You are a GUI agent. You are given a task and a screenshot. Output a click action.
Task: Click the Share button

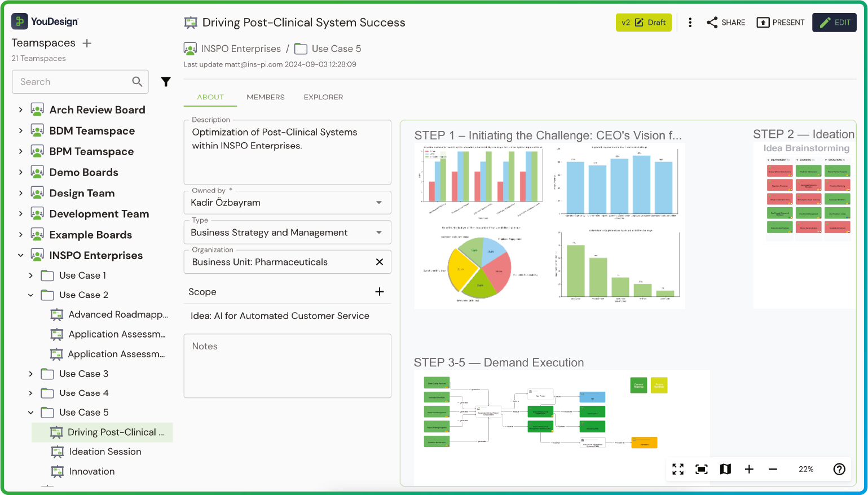pos(726,23)
